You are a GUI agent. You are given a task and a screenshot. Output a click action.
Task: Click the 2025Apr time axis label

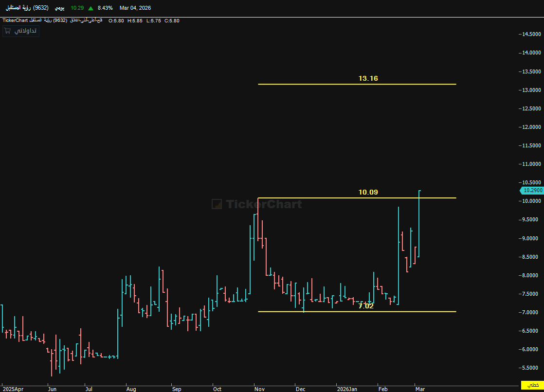pos(13,389)
